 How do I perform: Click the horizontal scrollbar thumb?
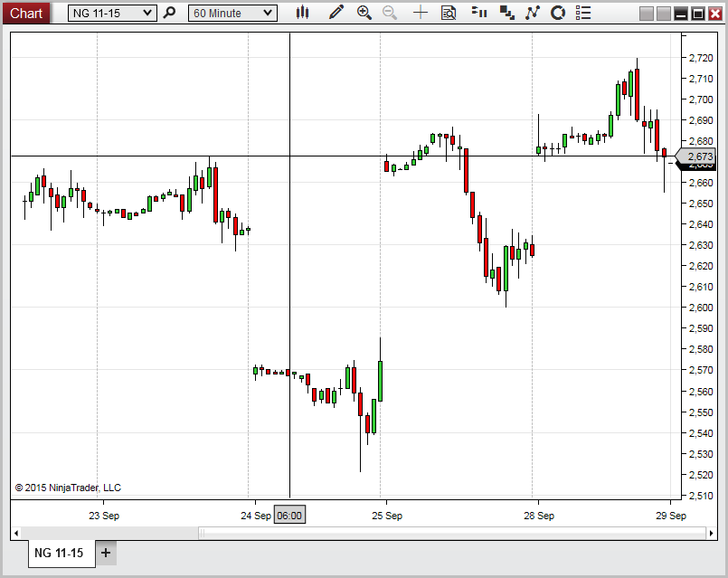452,533
